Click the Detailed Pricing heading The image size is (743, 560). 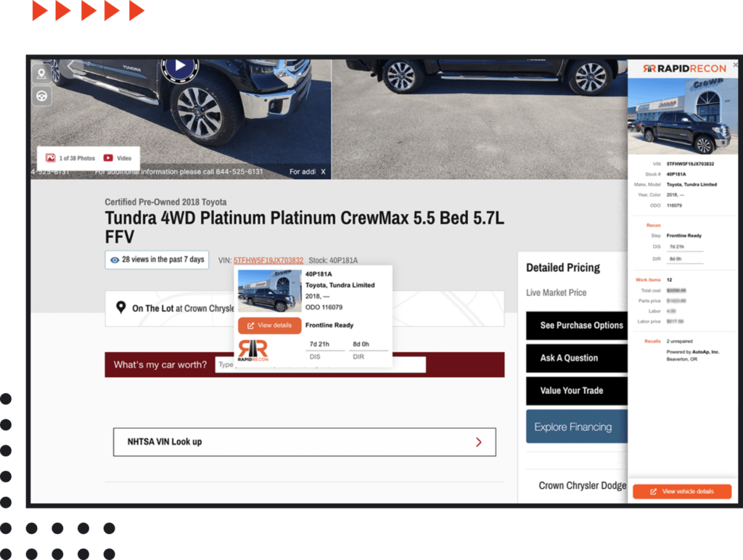[563, 268]
